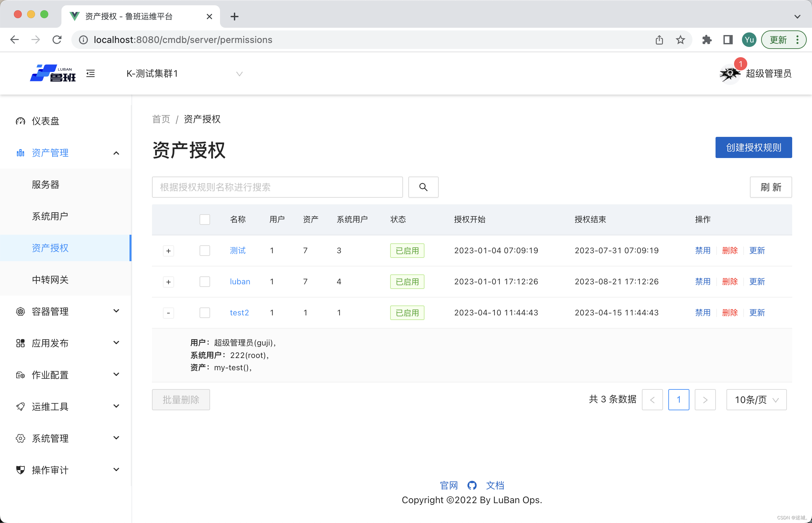Click the browser share icon

pyautogui.click(x=659, y=40)
